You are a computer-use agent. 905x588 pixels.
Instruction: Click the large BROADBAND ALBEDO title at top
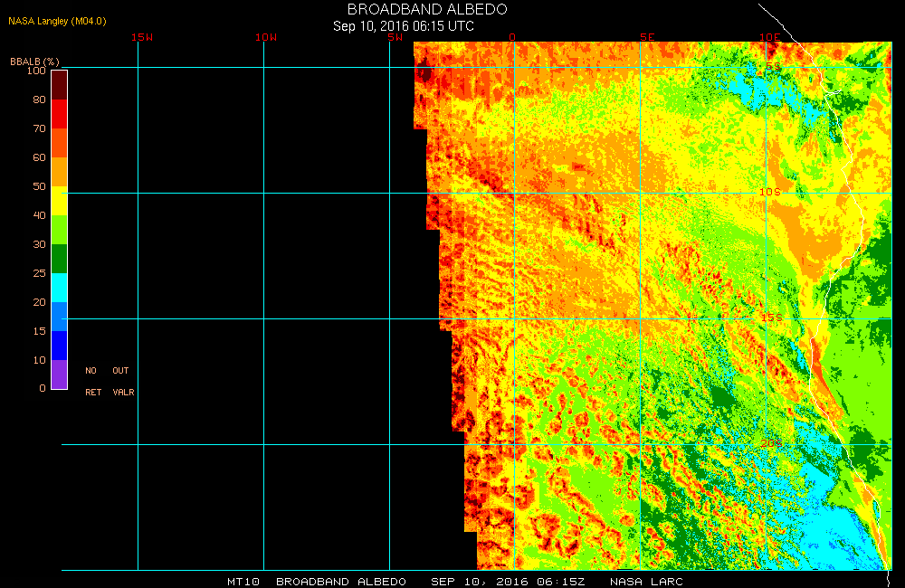(x=427, y=9)
